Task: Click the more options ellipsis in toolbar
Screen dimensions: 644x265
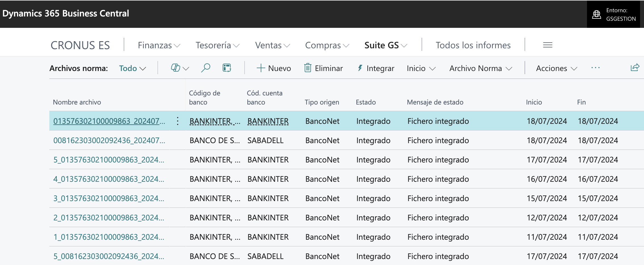Action: (x=595, y=68)
